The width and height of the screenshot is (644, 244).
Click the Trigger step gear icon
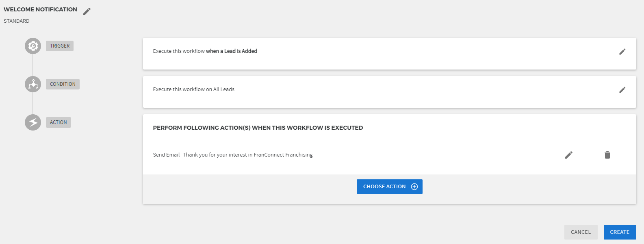pos(33,46)
